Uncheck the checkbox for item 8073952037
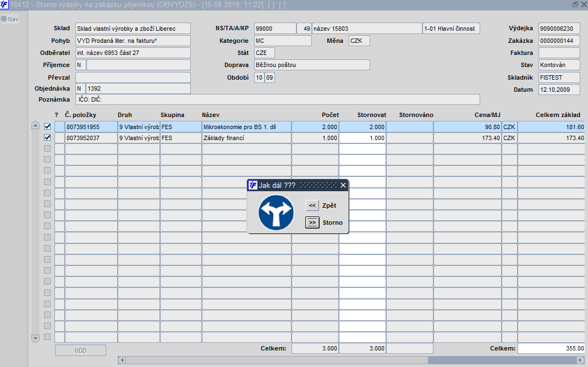The height and width of the screenshot is (367, 588). [x=47, y=137]
